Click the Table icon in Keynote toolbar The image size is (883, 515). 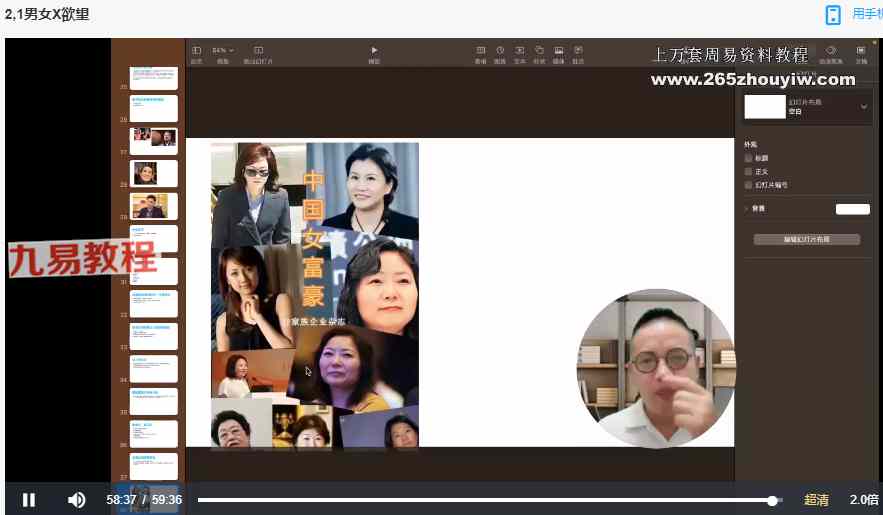pos(481,50)
